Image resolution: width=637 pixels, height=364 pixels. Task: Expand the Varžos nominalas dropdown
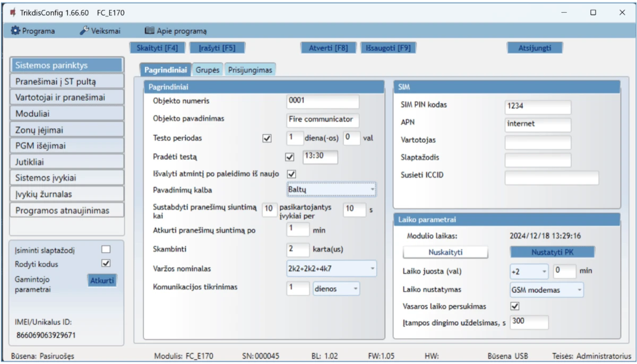[x=331, y=268]
